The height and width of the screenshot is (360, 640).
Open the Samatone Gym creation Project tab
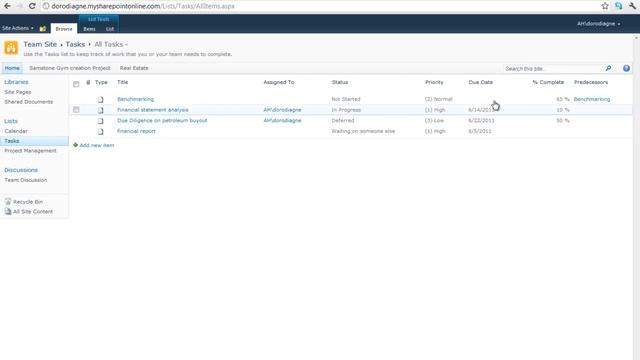[70, 68]
